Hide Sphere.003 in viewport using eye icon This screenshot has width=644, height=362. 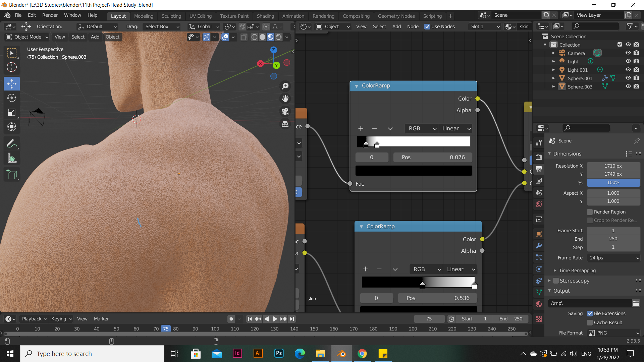(628, 86)
